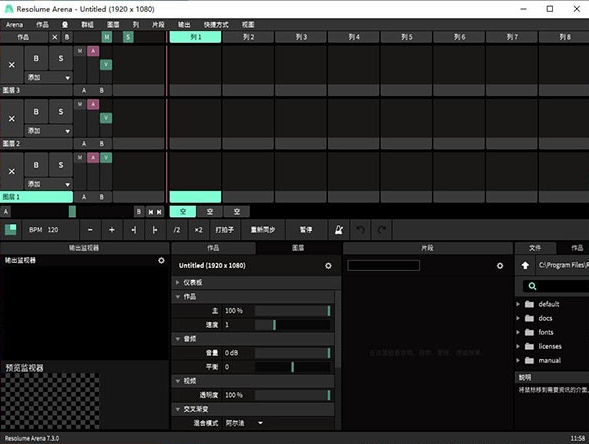Open layer 1 添加 blend dropdown

pos(48,184)
